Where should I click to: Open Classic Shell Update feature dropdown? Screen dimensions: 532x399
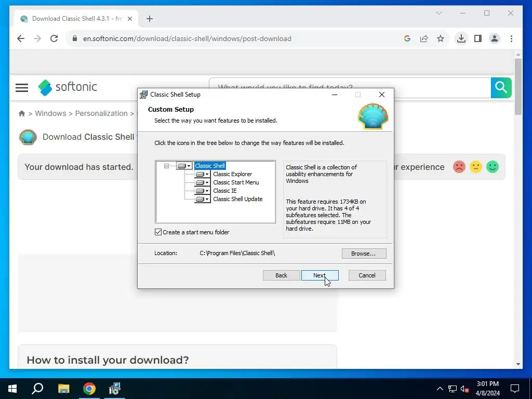point(202,199)
